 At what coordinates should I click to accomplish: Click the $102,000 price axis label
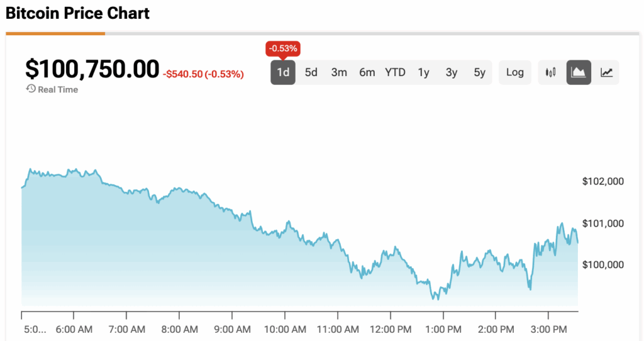602,181
